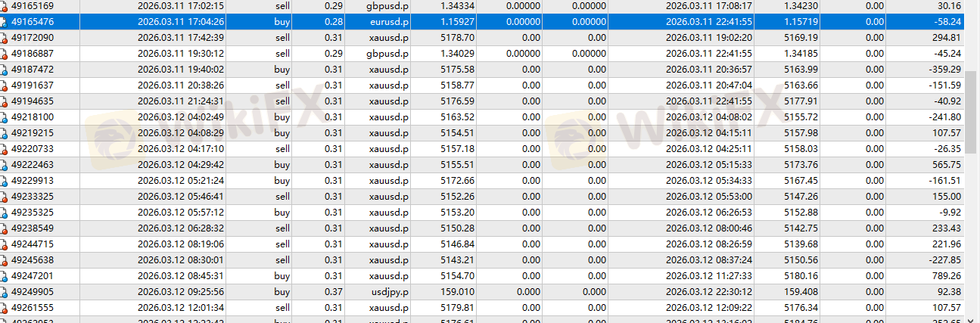Click the order icon beside ticket 49165169
Viewport: 980px width, 323px height.
[5, 6]
